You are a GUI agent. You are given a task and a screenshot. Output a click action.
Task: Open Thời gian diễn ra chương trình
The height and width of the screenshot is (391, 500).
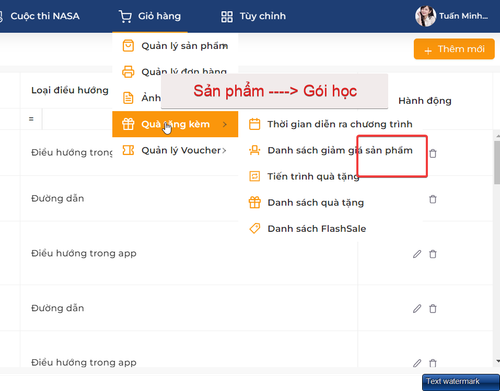[x=331, y=124]
